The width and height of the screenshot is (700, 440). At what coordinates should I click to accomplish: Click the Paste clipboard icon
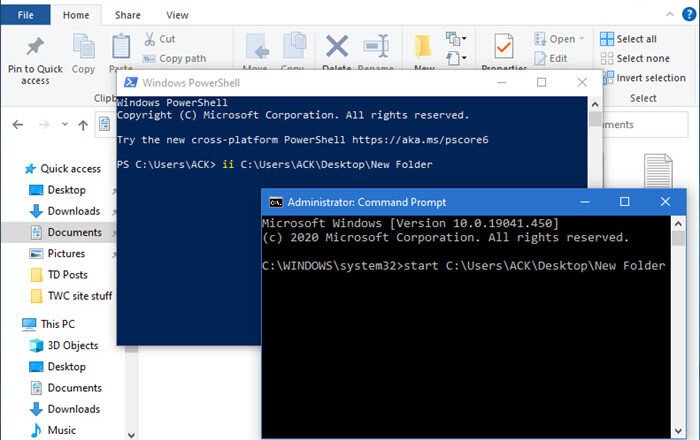click(121, 46)
